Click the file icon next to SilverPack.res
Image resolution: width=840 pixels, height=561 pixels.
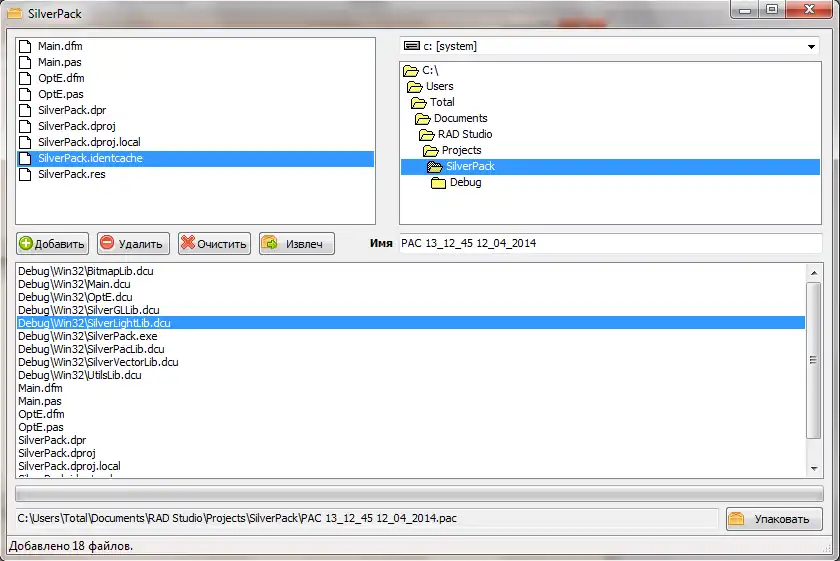click(25, 175)
